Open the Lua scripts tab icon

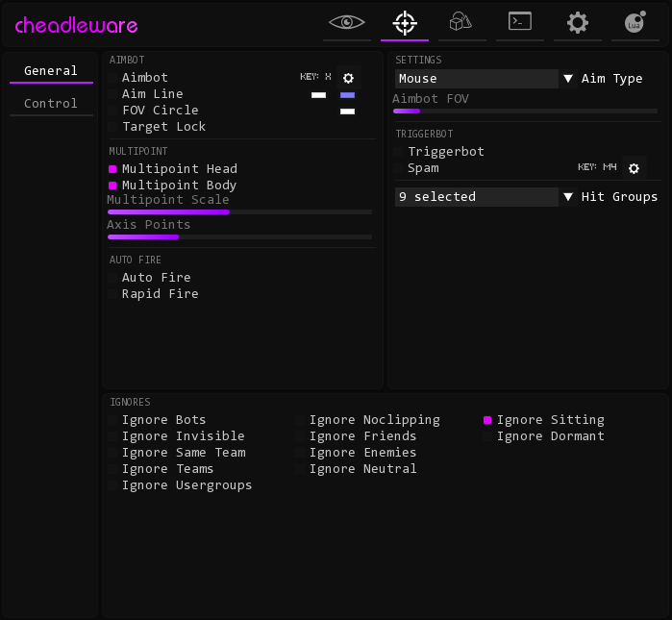point(635,22)
